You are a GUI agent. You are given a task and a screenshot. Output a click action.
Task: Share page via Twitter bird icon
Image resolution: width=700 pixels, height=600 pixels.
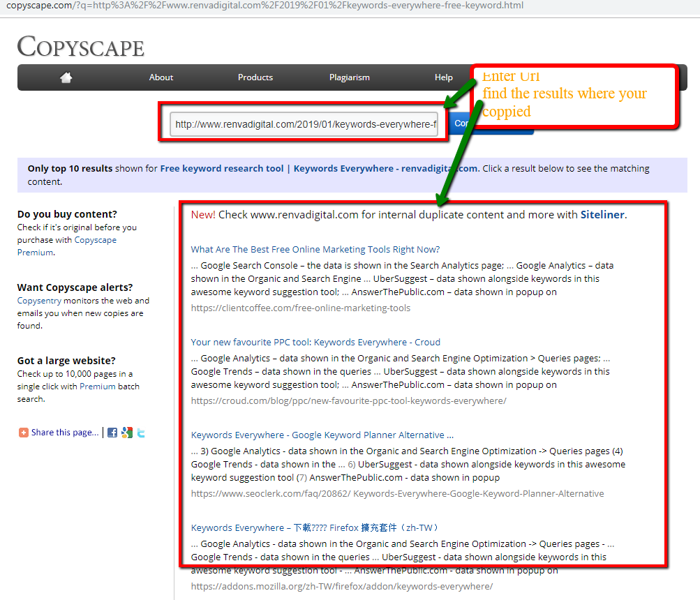(x=141, y=433)
